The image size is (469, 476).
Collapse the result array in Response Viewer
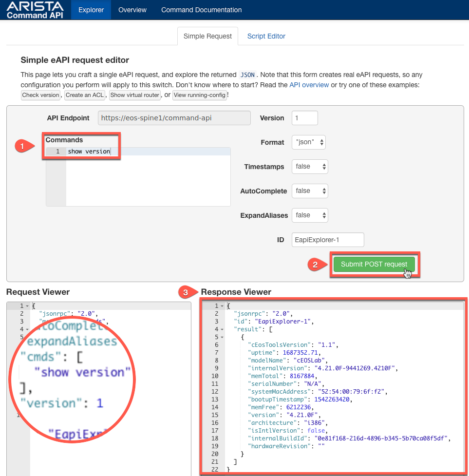click(222, 329)
